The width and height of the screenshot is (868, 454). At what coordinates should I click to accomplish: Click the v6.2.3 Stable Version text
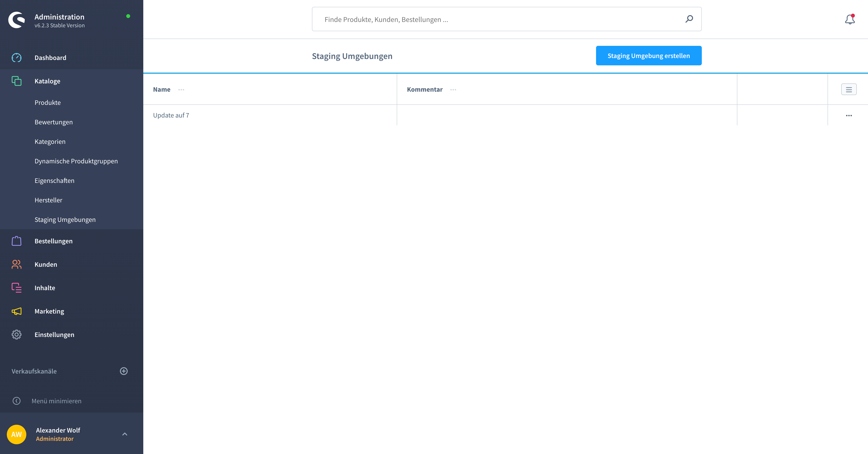[x=59, y=25]
